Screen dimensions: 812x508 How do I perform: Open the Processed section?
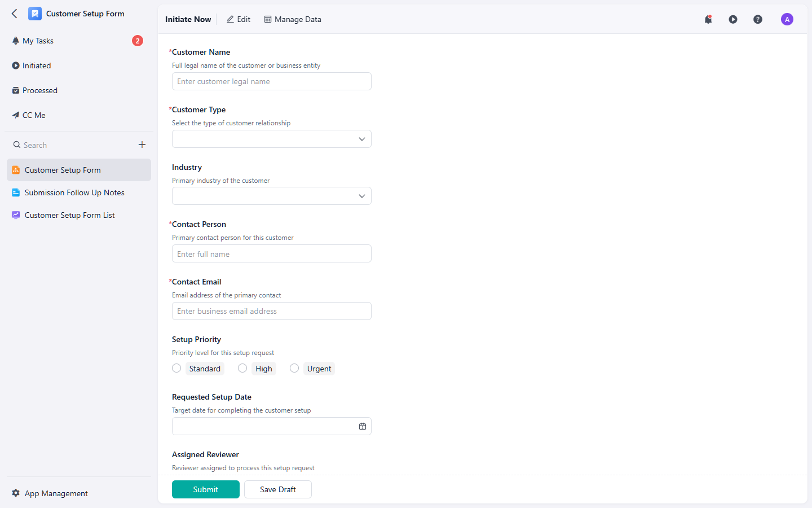coord(78,90)
